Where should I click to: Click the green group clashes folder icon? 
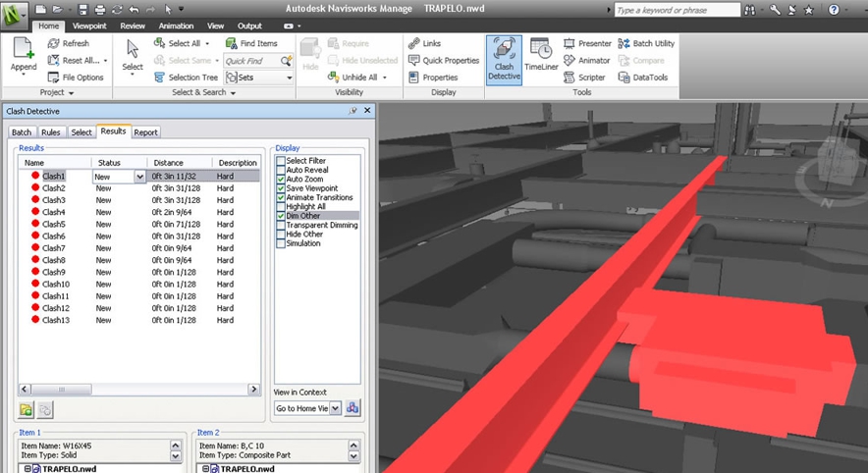click(x=26, y=409)
